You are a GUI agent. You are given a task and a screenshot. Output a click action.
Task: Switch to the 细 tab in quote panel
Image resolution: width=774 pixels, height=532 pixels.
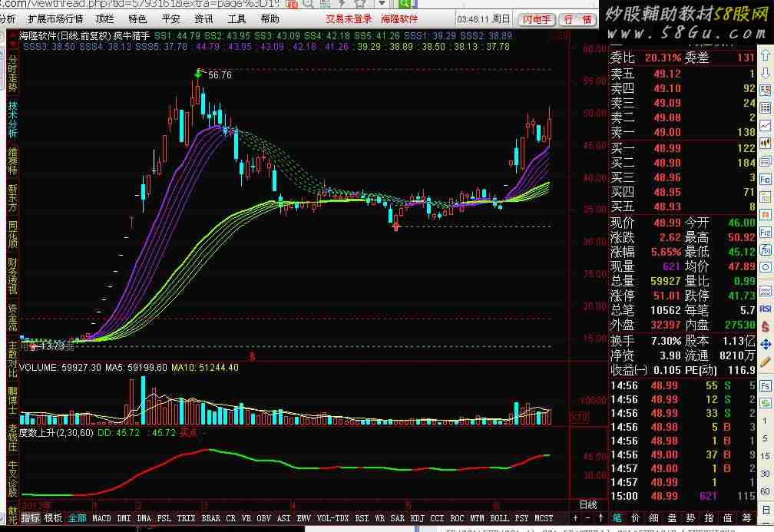[x=653, y=518]
